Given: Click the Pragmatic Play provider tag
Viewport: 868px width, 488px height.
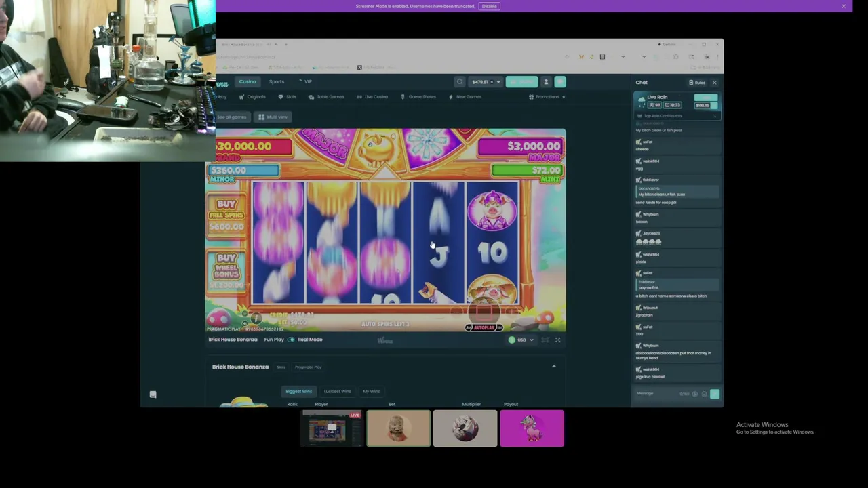Looking at the screenshot, I should [x=308, y=367].
